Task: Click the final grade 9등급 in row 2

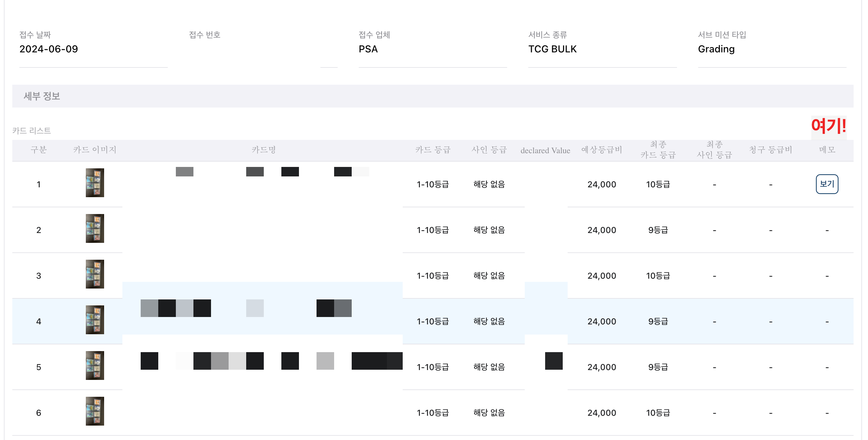Action: point(658,230)
